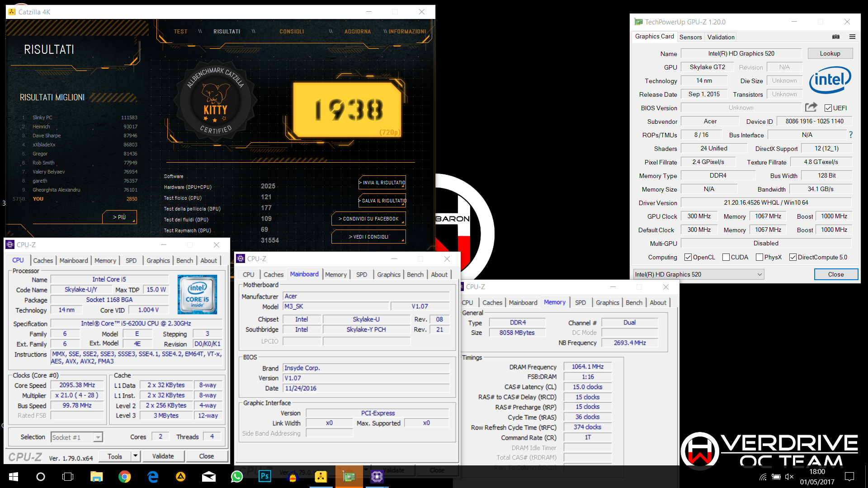The height and width of the screenshot is (488, 868).
Task: Toggle the OpenCL computing checkbox
Action: pyautogui.click(x=688, y=257)
